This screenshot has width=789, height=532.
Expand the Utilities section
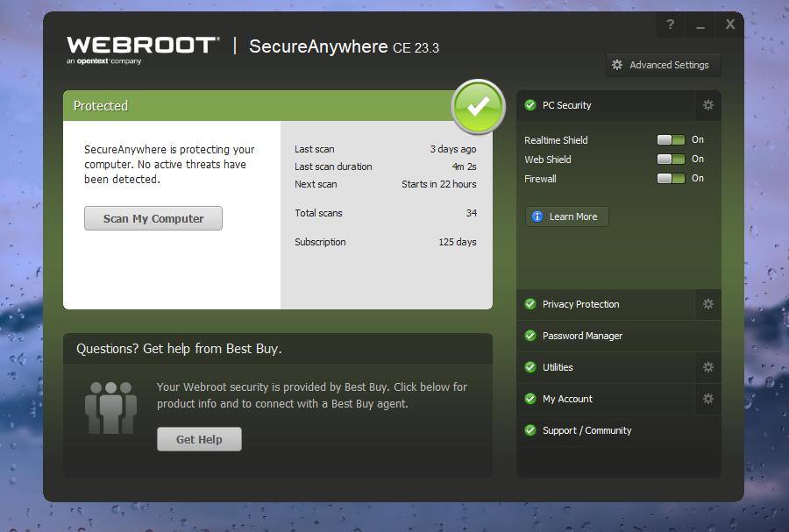pyautogui.click(x=558, y=367)
